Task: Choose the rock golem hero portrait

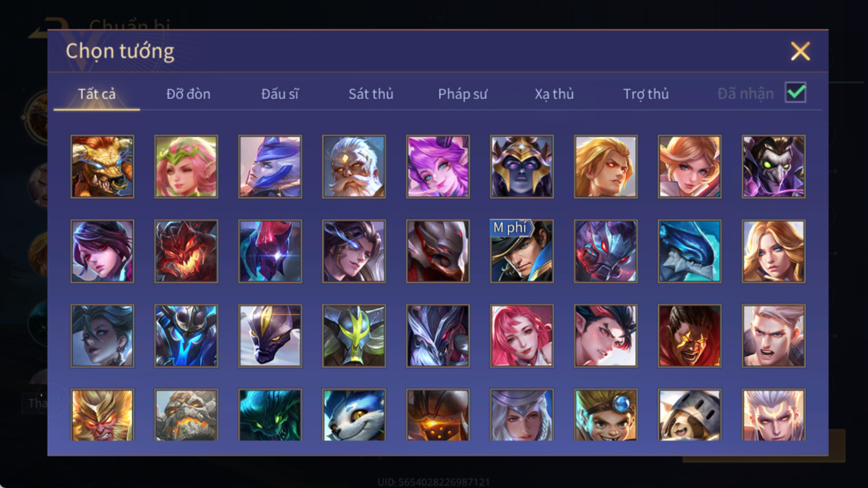Action: [186, 415]
